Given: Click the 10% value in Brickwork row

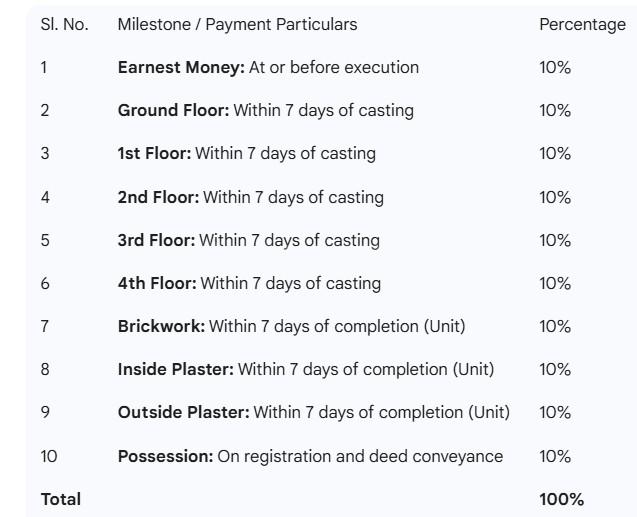Looking at the screenshot, I should (555, 326).
